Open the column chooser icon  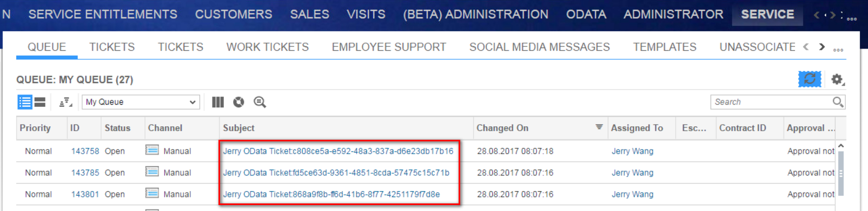218,102
